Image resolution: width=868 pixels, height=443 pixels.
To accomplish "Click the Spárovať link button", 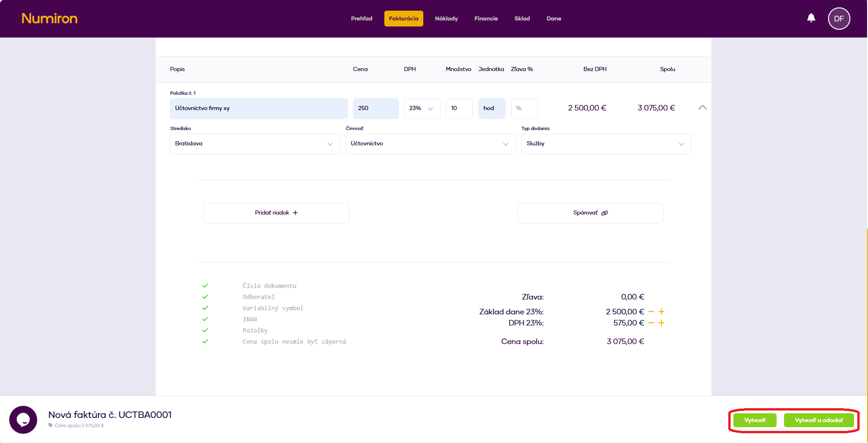I will click(590, 213).
